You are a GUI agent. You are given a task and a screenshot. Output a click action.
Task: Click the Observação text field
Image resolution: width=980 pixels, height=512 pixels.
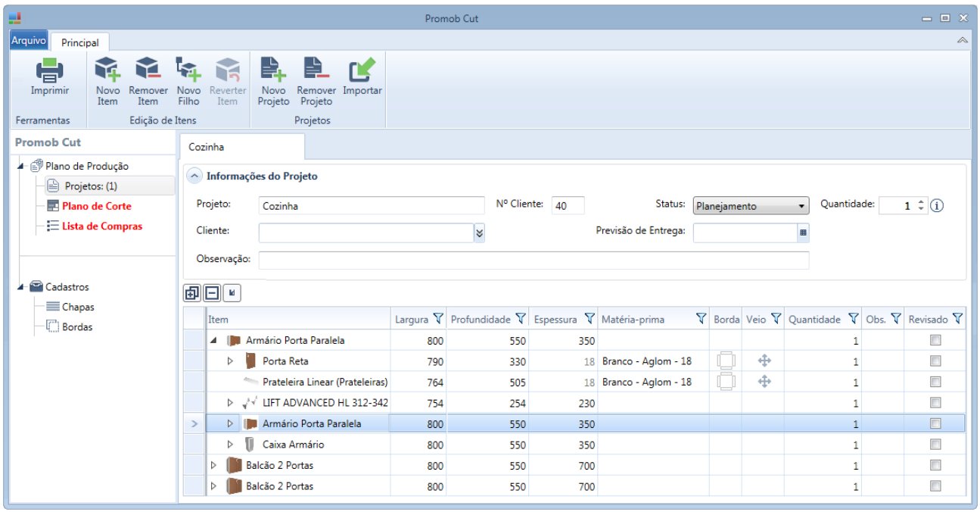(534, 260)
